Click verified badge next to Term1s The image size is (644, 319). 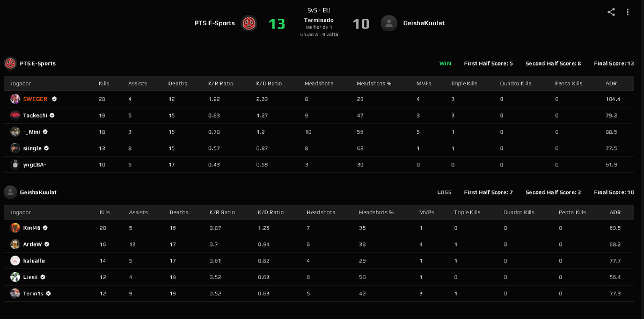coord(48,294)
